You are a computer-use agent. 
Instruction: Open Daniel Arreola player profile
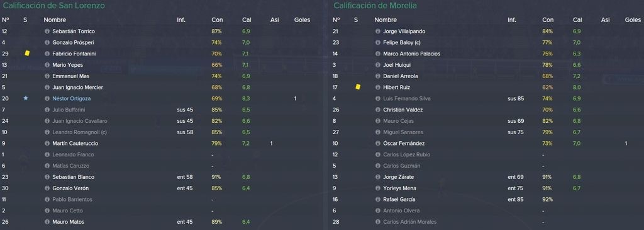tap(397, 76)
